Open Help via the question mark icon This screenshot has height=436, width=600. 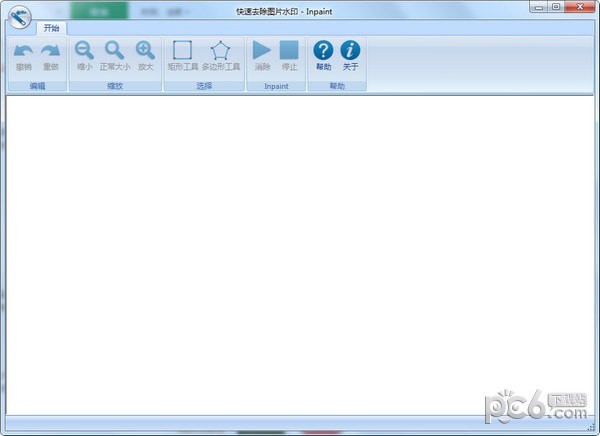323,51
